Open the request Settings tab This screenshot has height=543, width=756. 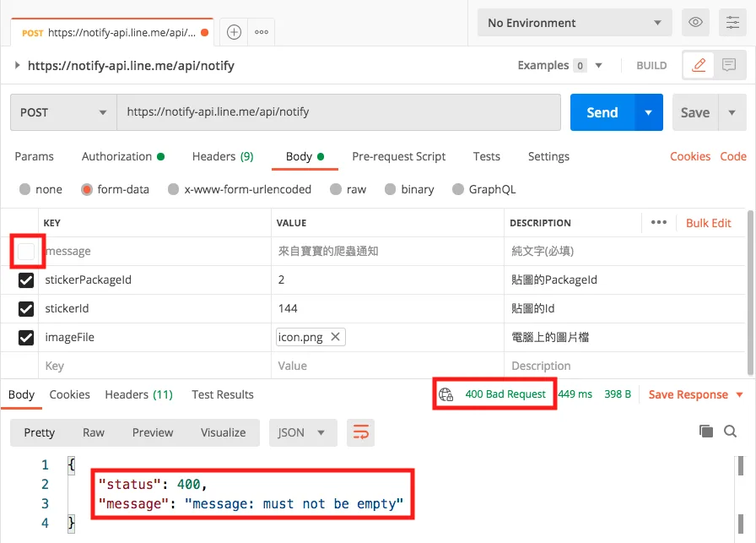[x=548, y=156]
